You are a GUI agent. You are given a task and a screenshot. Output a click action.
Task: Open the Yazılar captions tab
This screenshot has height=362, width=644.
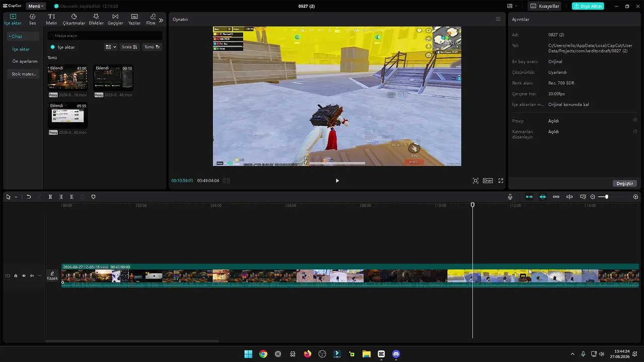(x=134, y=20)
